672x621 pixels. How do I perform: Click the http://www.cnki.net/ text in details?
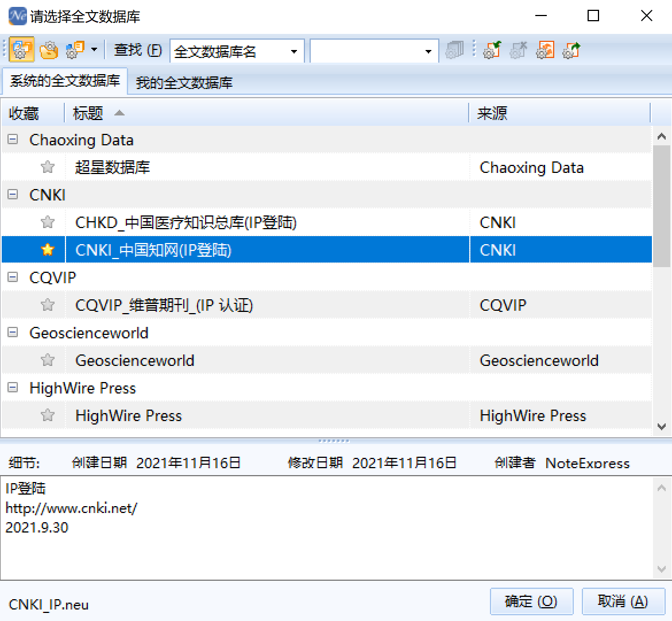pos(71,508)
